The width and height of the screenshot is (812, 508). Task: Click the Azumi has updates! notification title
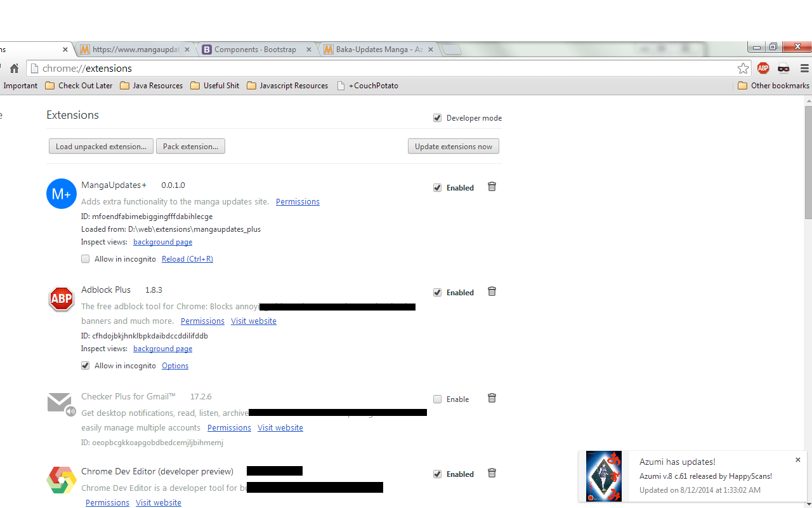678,462
